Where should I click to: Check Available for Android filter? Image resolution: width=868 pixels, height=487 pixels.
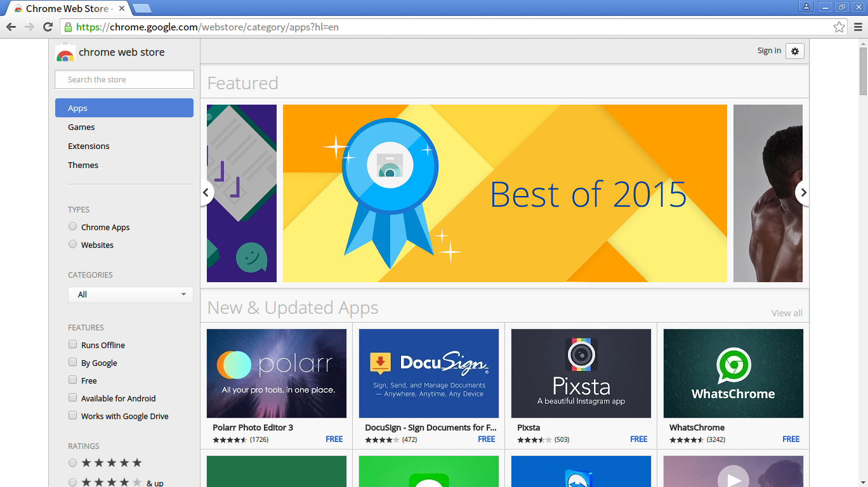[x=73, y=398]
